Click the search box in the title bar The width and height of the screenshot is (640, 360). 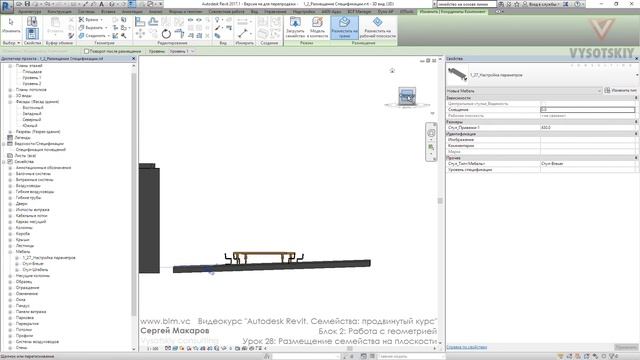pos(467,4)
